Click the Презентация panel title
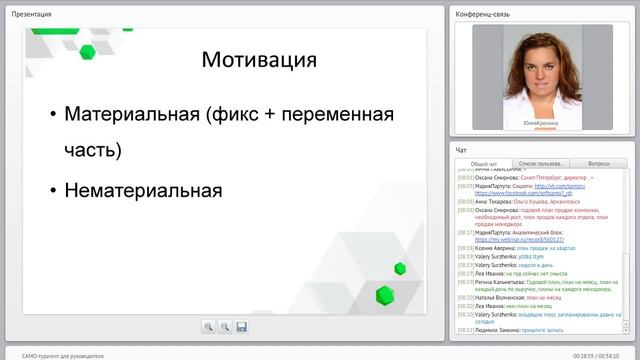This screenshot has width=640, height=360. click(31, 14)
